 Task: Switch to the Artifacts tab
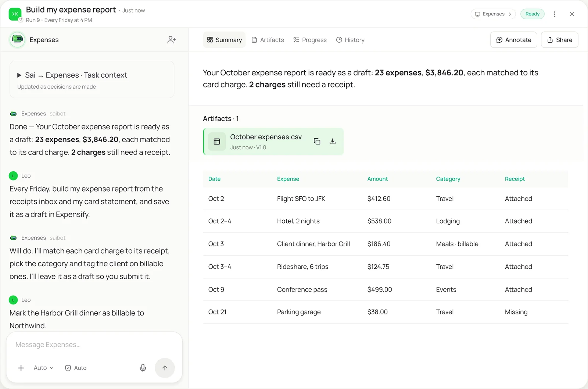(268, 40)
